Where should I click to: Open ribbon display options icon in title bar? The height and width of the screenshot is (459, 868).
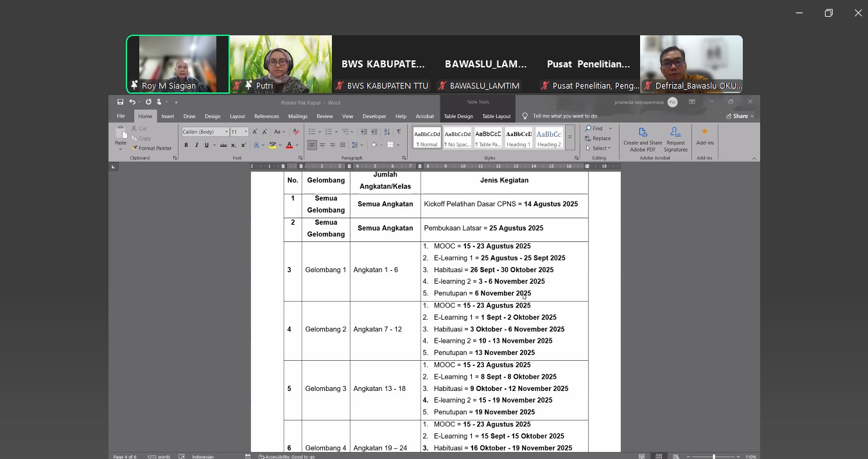click(x=692, y=102)
